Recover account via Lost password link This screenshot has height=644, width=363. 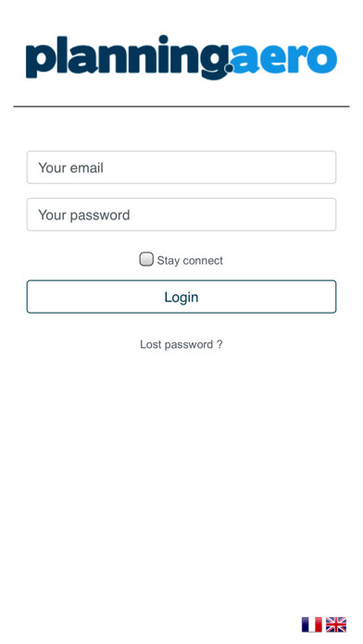pos(181,344)
